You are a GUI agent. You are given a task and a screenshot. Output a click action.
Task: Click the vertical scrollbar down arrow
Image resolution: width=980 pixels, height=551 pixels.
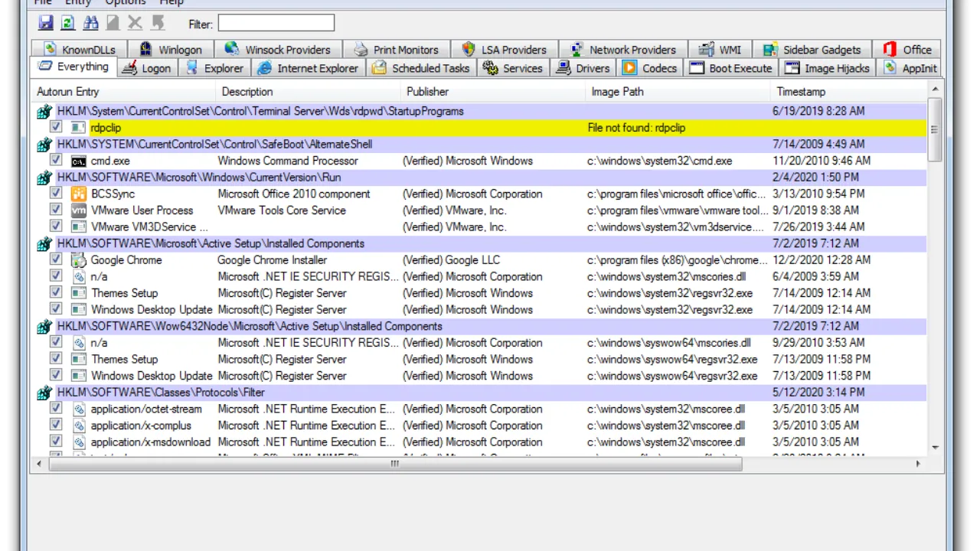935,448
